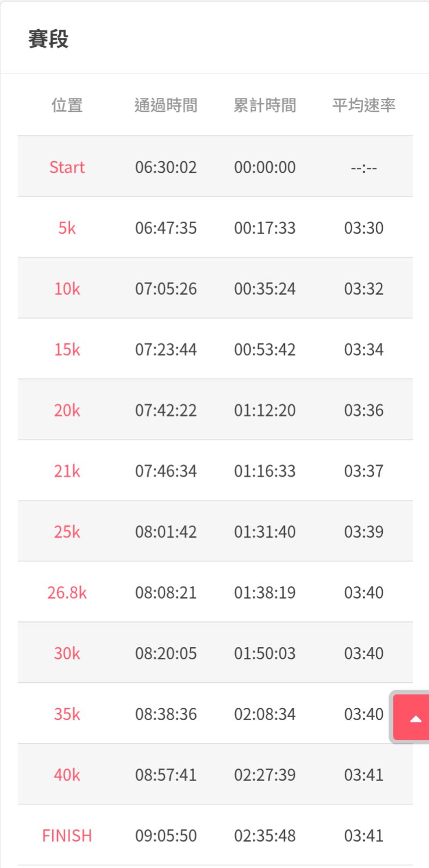The image size is (429, 868).
Task: Click the 平均速率 column header
Action: tap(364, 105)
